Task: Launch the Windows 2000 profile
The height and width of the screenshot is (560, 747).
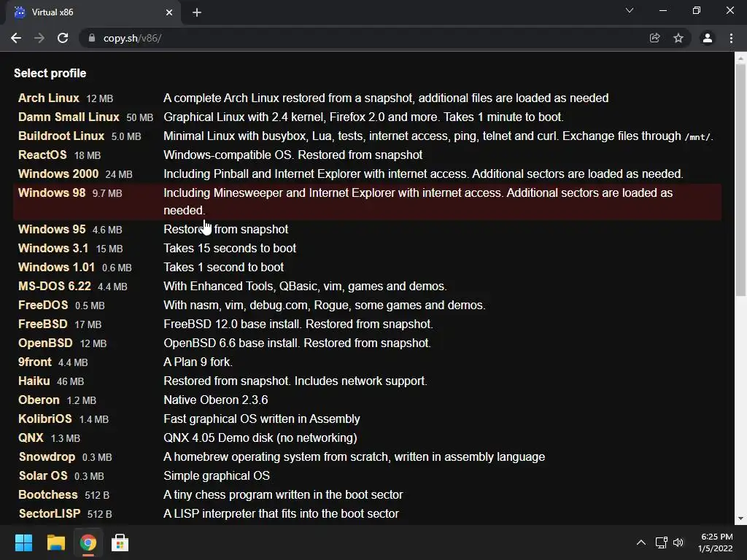Action: 58,174
